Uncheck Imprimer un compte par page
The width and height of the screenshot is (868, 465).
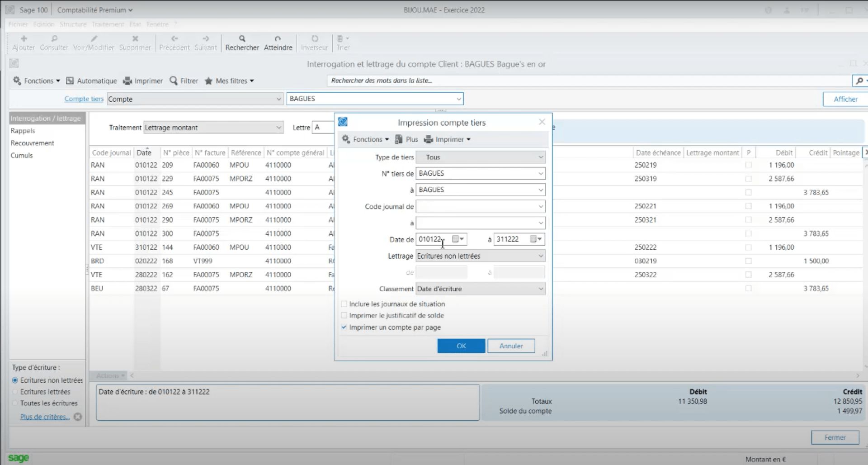344,327
